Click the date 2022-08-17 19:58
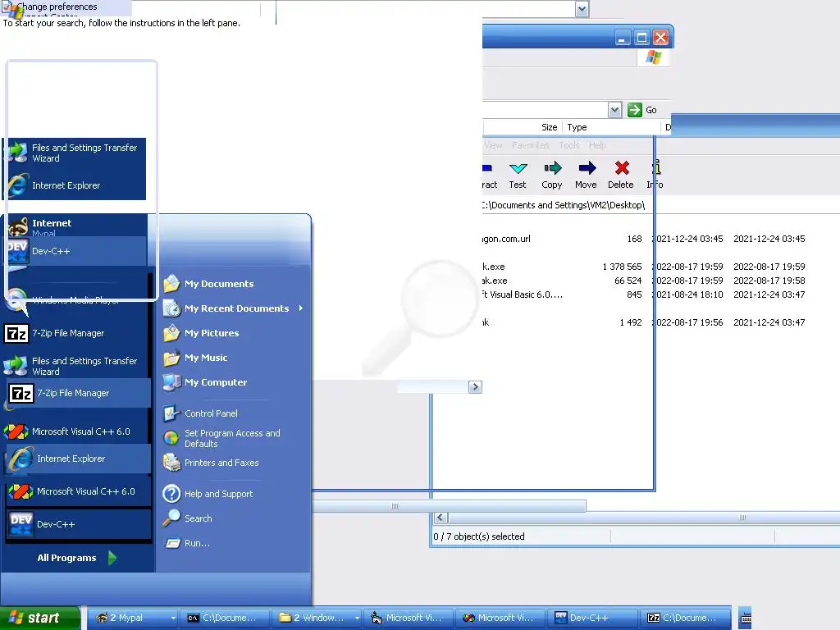Image resolution: width=840 pixels, height=630 pixels. pyautogui.click(x=769, y=281)
